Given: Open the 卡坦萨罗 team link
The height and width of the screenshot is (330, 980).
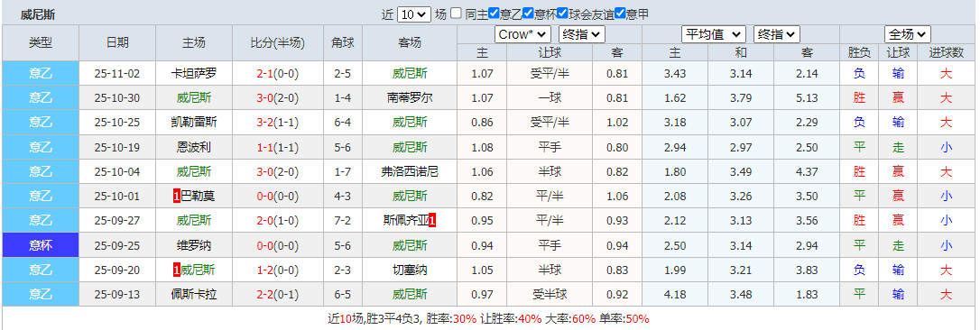Looking at the screenshot, I should 194,74.
